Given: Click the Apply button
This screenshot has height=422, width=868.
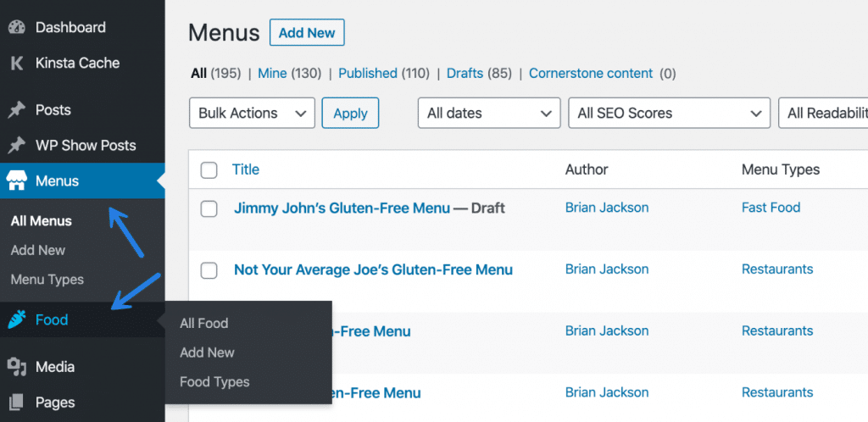Looking at the screenshot, I should pos(350,113).
